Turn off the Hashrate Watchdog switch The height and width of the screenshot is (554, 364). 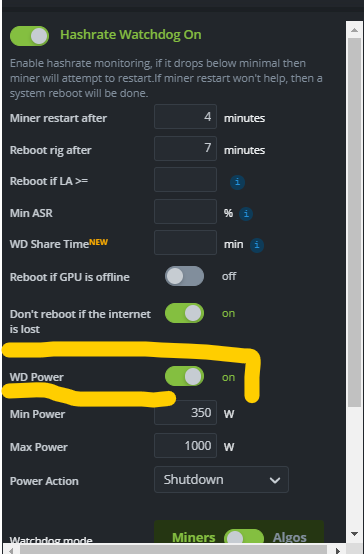(29, 36)
